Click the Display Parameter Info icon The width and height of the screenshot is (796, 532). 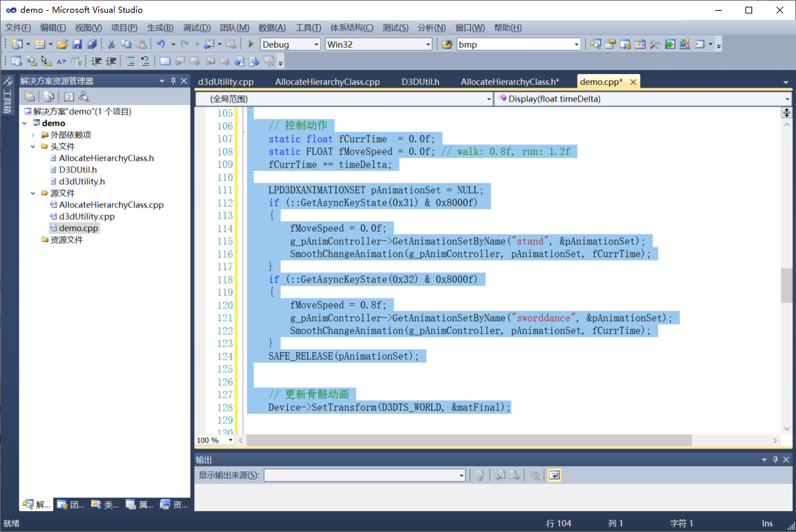(32, 61)
